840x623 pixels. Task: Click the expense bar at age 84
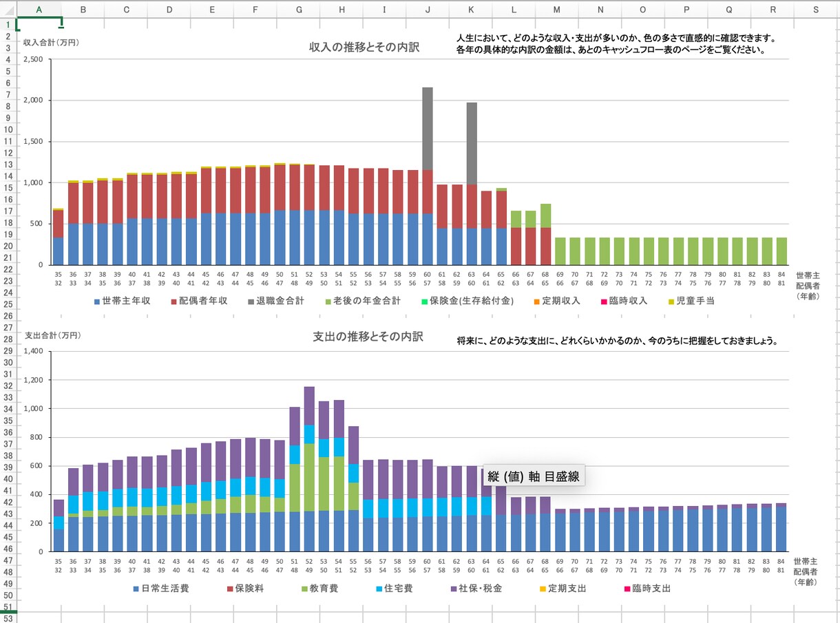[781, 529]
